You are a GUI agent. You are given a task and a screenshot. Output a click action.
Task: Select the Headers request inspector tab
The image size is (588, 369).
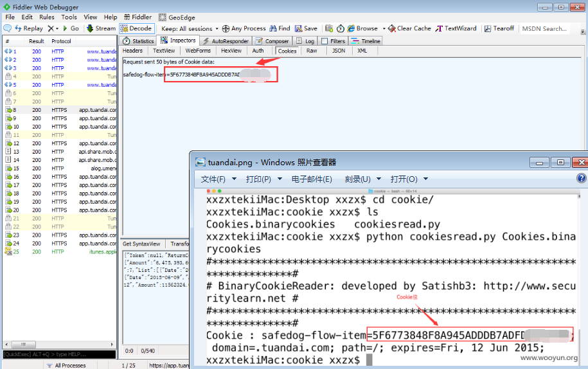click(x=133, y=51)
